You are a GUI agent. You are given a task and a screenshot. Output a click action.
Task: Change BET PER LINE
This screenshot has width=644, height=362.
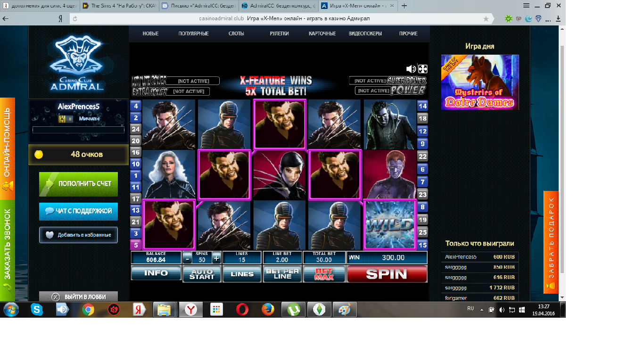click(x=282, y=274)
